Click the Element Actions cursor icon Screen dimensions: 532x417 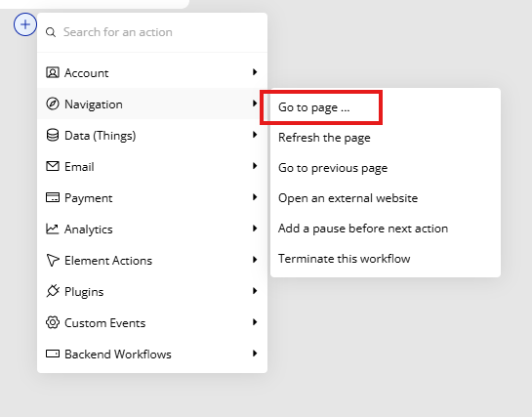tap(53, 260)
